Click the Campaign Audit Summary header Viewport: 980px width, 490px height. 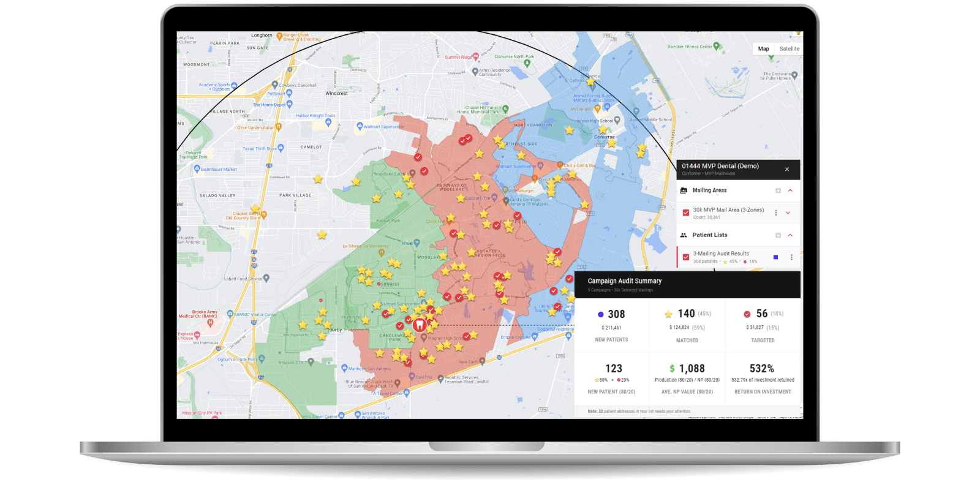687,284
